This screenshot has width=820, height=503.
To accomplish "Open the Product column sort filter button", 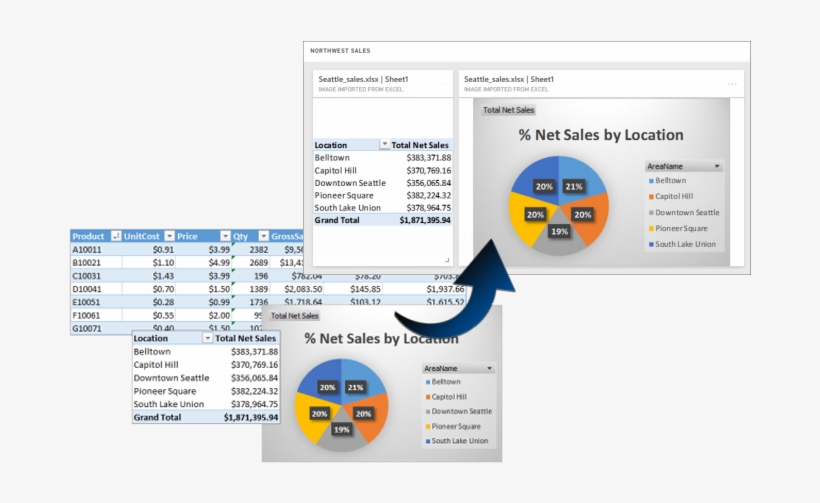I will (x=115, y=236).
